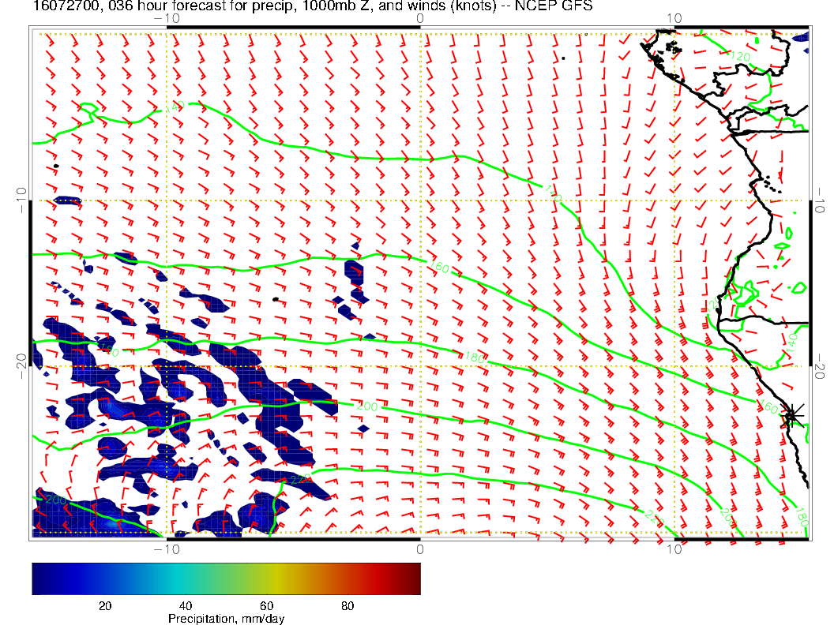
Task: Click the "200" contour label in the center of the map
Action: tap(367, 406)
